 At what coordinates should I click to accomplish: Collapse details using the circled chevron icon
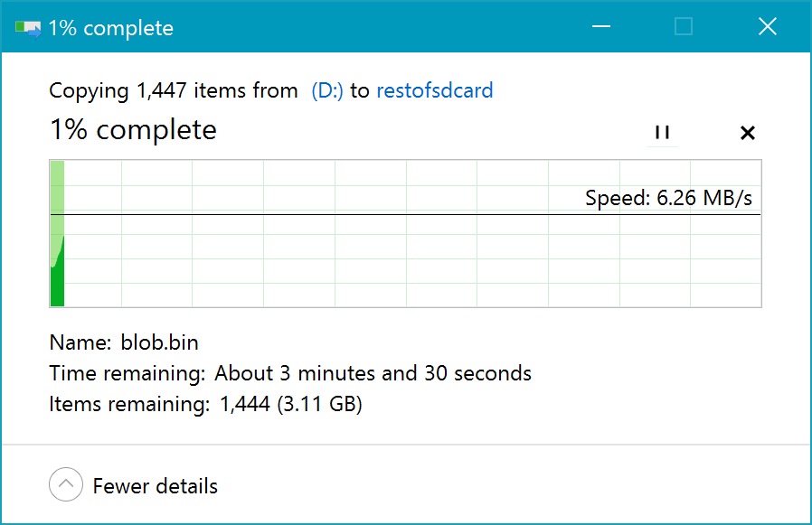click(66, 486)
